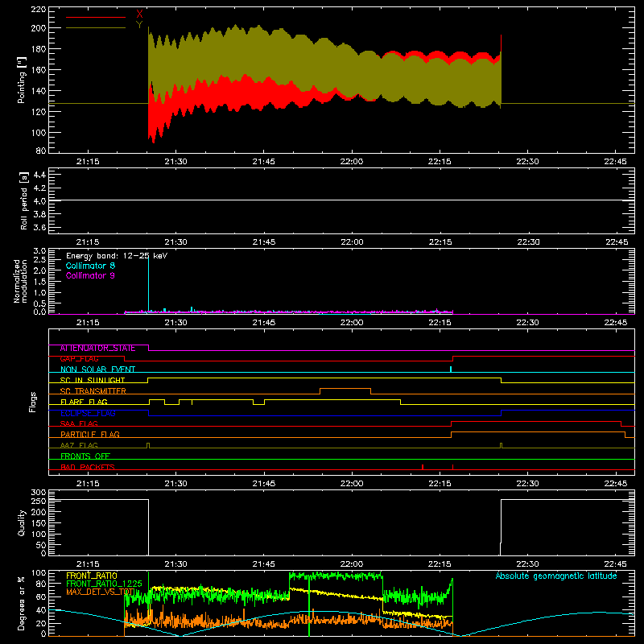The width and height of the screenshot is (644, 644).
Task: Click "22:00" under the Pointing plot
Action: [x=352, y=162]
